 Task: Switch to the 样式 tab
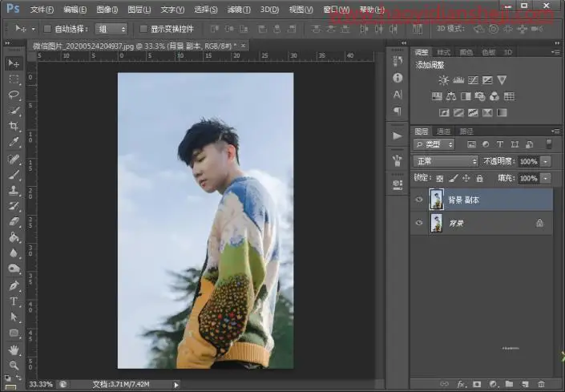[x=443, y=52]
